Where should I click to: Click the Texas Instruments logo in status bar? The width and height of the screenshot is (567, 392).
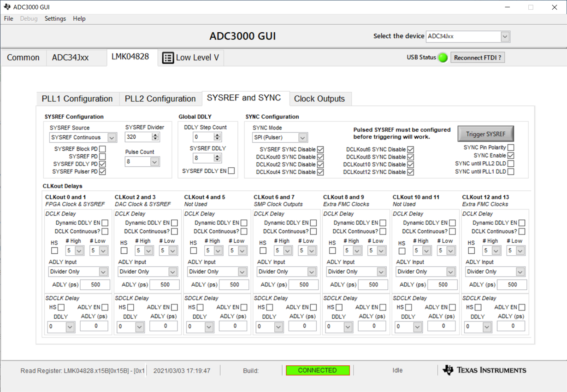click(x=484, y=370)
